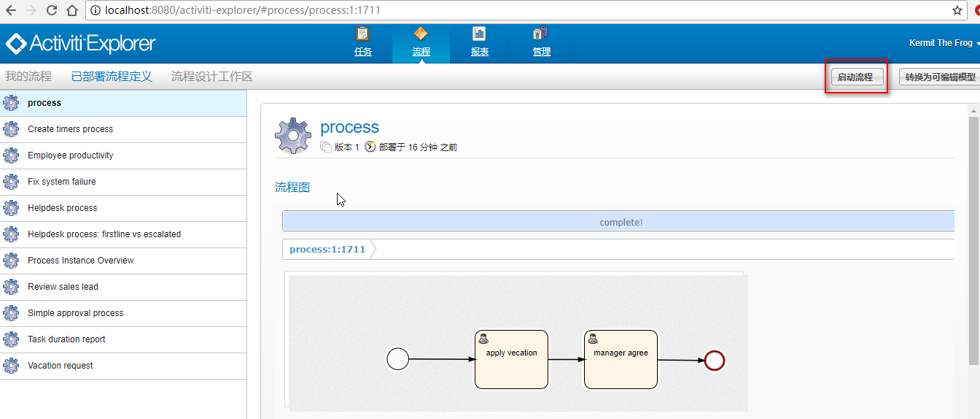Open the Kermit The Frog user dropdown

click(944, 43)
